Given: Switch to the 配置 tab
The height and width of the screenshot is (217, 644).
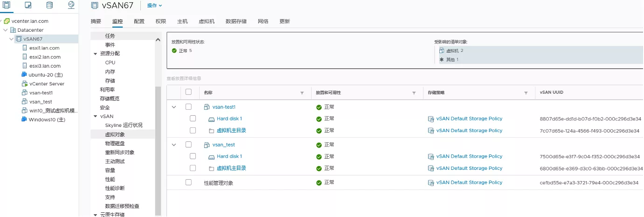Looking at the screenshot, I should (139, 21).
